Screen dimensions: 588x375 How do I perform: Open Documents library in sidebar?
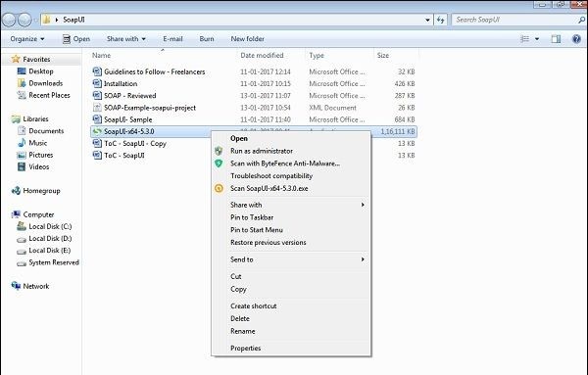click(46, 131)
